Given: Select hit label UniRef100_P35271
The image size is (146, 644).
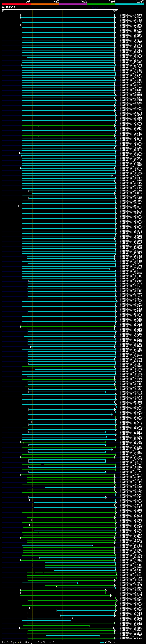Looking at the screenshot, I should (x=131, y=462).
